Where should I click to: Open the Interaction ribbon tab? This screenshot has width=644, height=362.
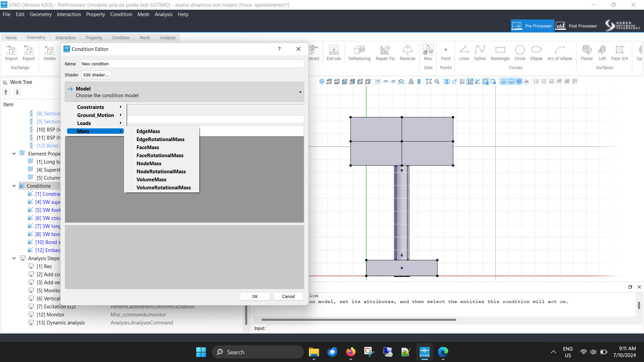65,38
